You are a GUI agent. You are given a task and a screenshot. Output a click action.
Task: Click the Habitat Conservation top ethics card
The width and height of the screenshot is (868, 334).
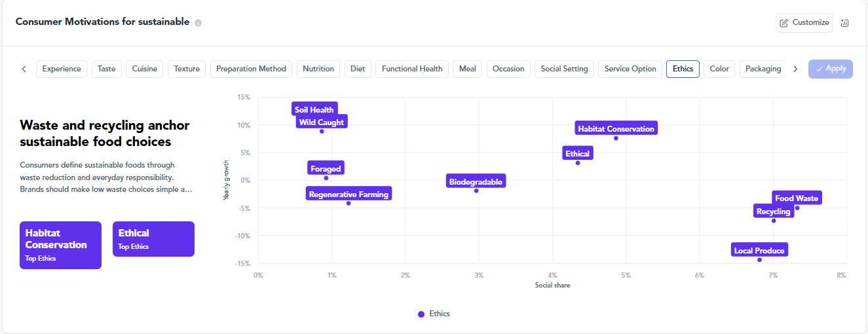point(60,245)
